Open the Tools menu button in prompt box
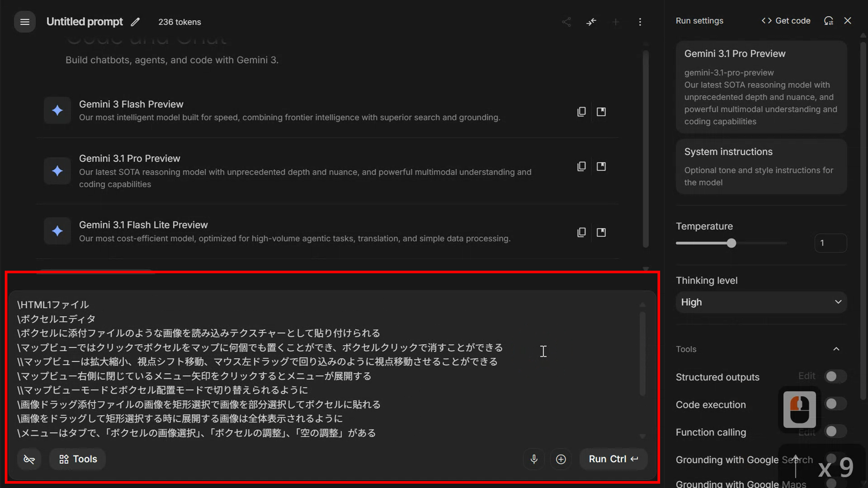 [x=78, y=459]
